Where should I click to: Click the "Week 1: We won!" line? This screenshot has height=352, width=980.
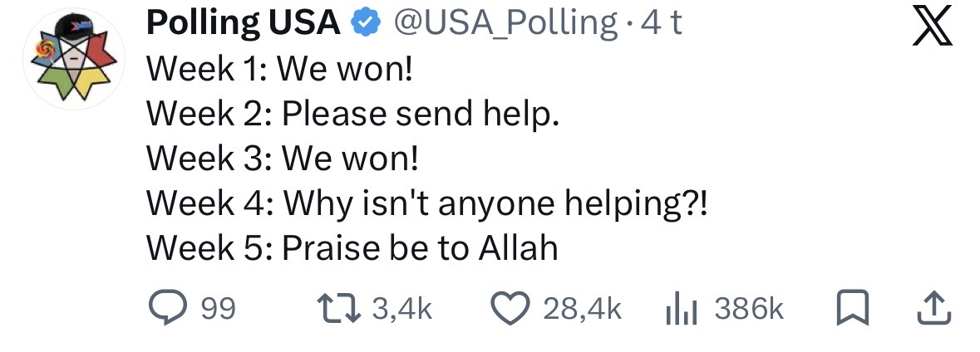pos(279,70)
